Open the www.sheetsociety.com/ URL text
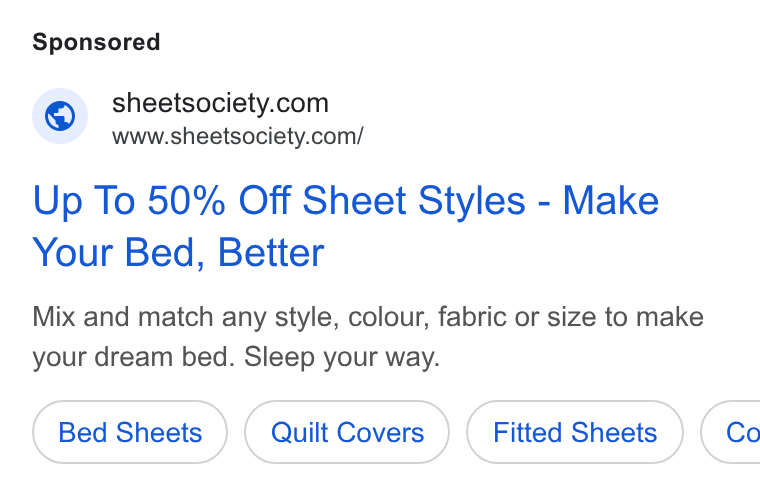The width and height of the screenshot is (760, 496). click(x=238, y=136)
